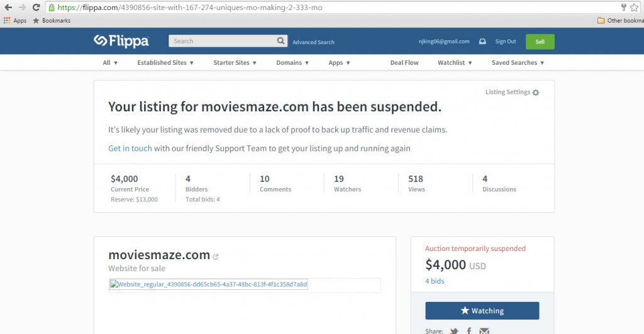644x334 pixels.
Task: Share listing via Facebook icon
Action: pos(469,331)
